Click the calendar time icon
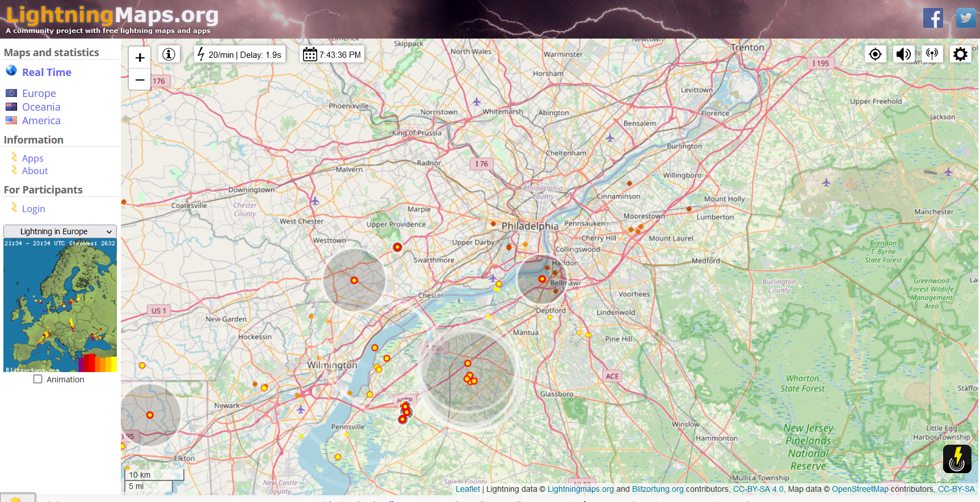Screen dimensions: 980x502 tap(310, 54)
